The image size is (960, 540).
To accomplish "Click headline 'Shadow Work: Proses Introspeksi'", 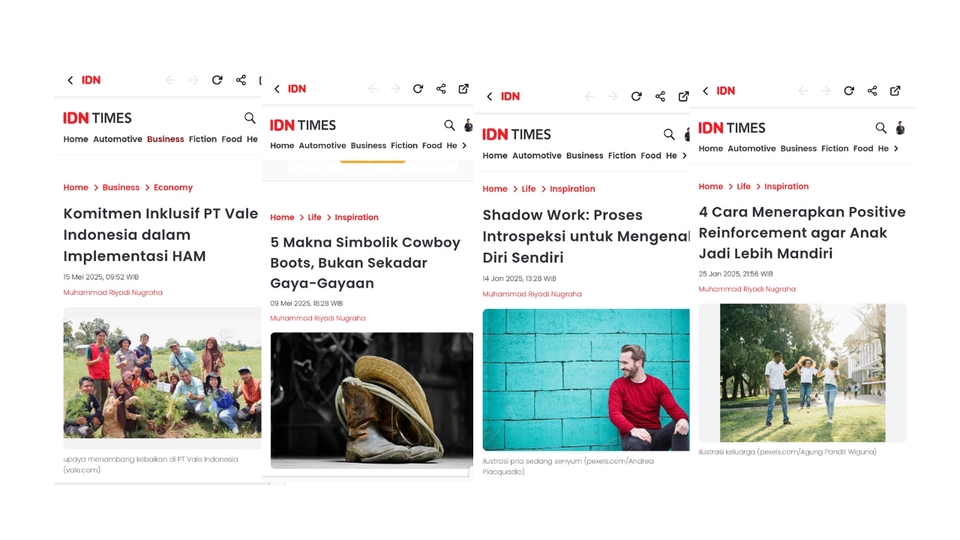I will tap(586, 236).
